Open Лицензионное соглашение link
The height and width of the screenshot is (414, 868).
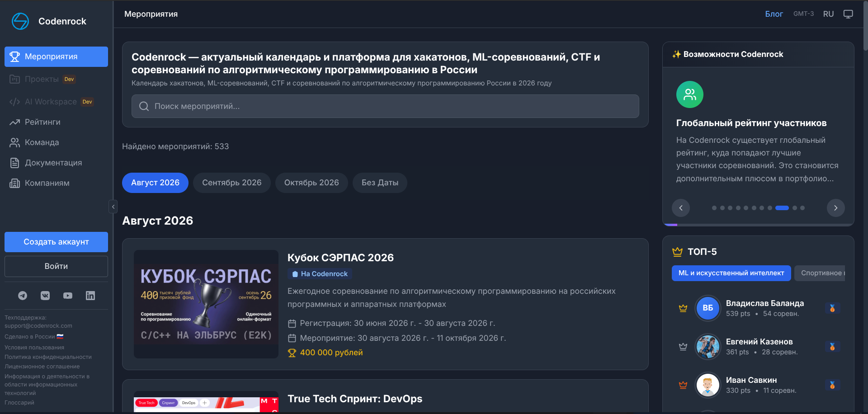pos(42,367)
